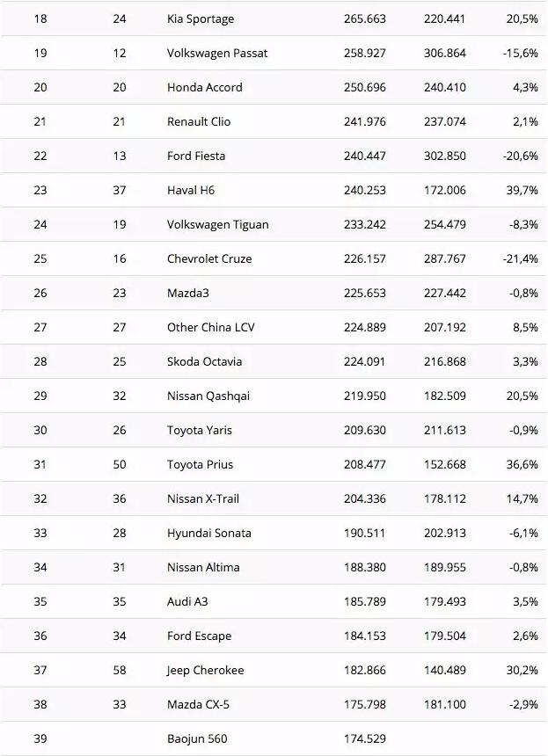This screenshot has height=756, width=548.
Task: Select the Volkswagen Tiguan table row
Action: click(274, 224)
